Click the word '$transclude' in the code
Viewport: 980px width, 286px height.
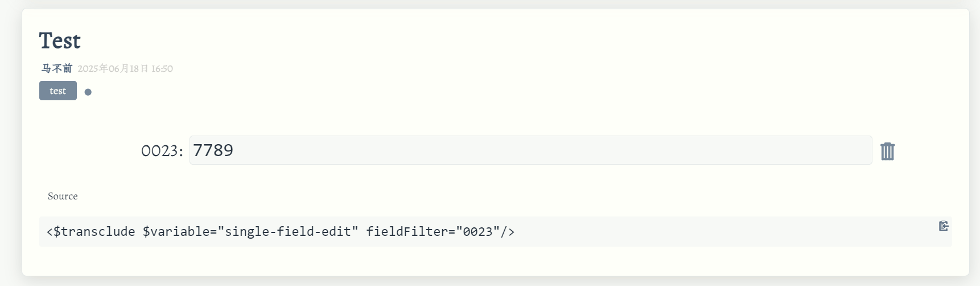[x=94, y=231]
